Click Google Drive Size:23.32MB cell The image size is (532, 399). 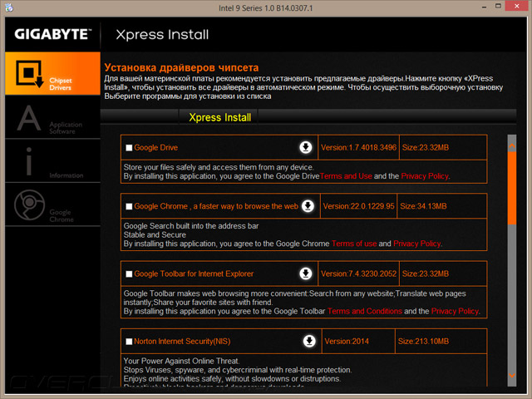443,148
